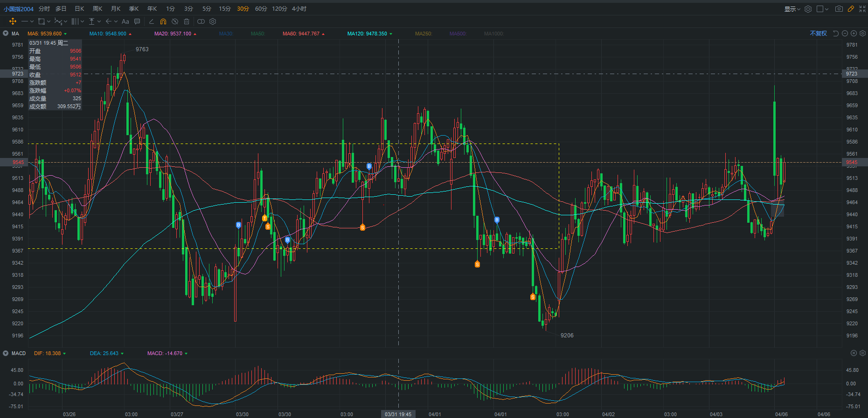
Task: Switch to the 日K period tab
Action: click(80, 9)
